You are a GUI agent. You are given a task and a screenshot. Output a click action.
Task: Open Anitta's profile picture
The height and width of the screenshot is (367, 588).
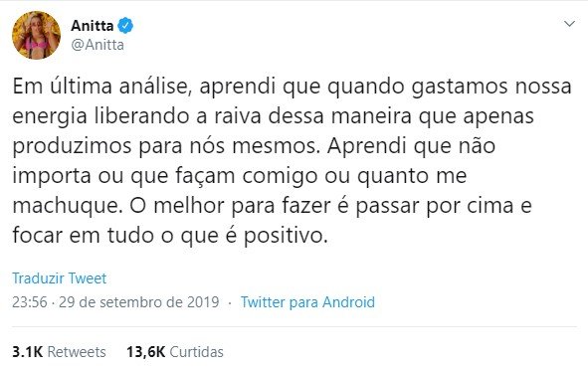tap(37, 35)
